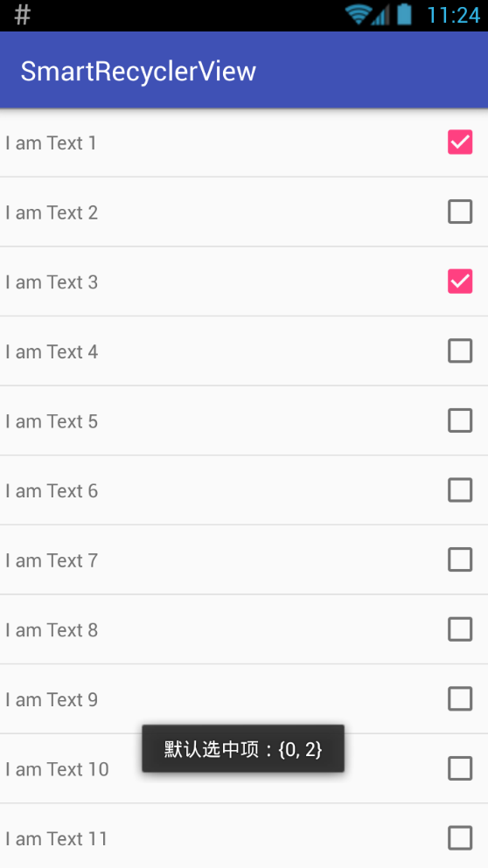Uncheck the checkbox for I am Text 1
488x868 pixels.
(460, 142)
